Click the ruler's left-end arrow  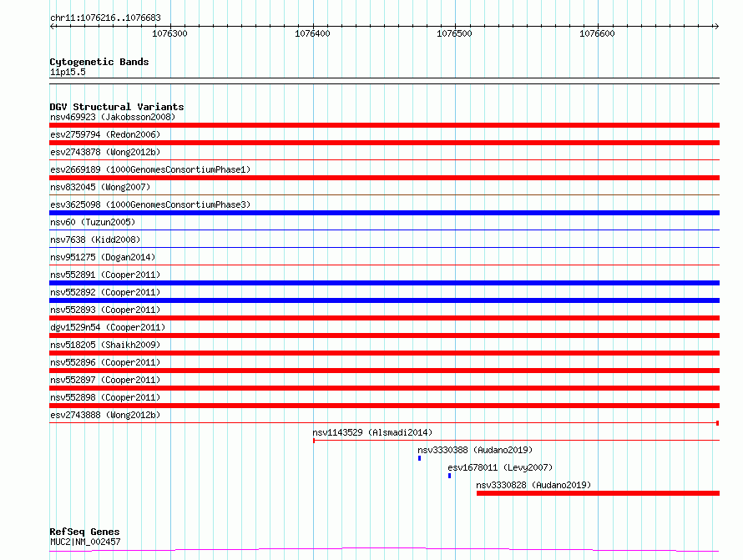(53, 26)
